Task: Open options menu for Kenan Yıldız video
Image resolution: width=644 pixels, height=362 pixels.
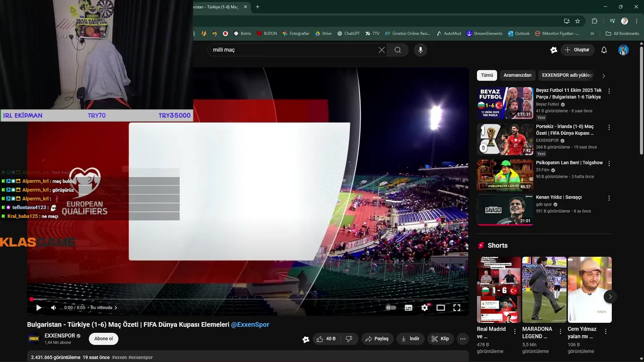Action: 609,198
